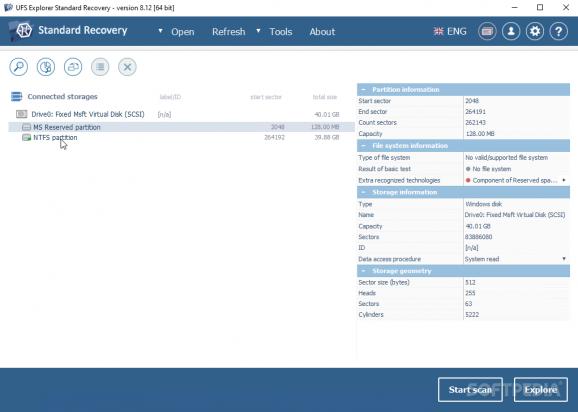Click the Sectors value 83886080
The height and width of the screenshot is (412, 578).
[478, 237]
